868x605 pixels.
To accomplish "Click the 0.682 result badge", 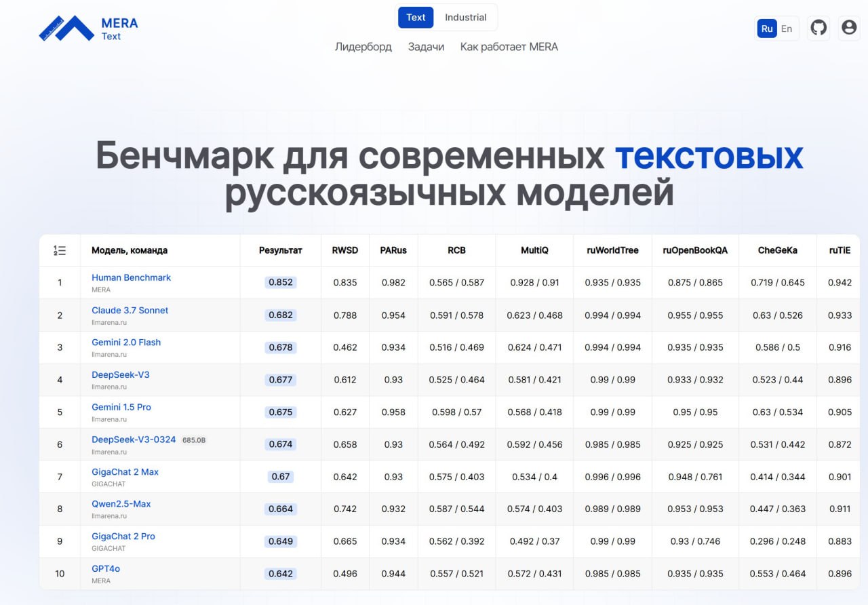I will pyautogui.click(x=281, y=315).
